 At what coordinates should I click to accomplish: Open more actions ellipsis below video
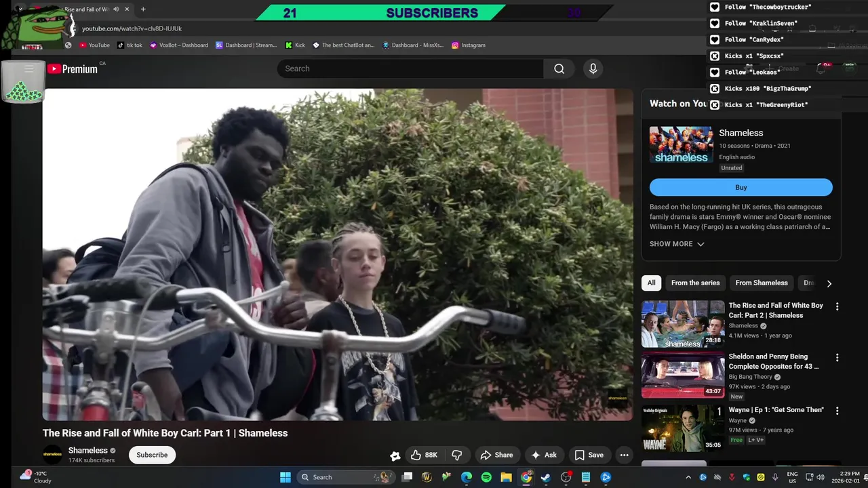click(624, 455)
